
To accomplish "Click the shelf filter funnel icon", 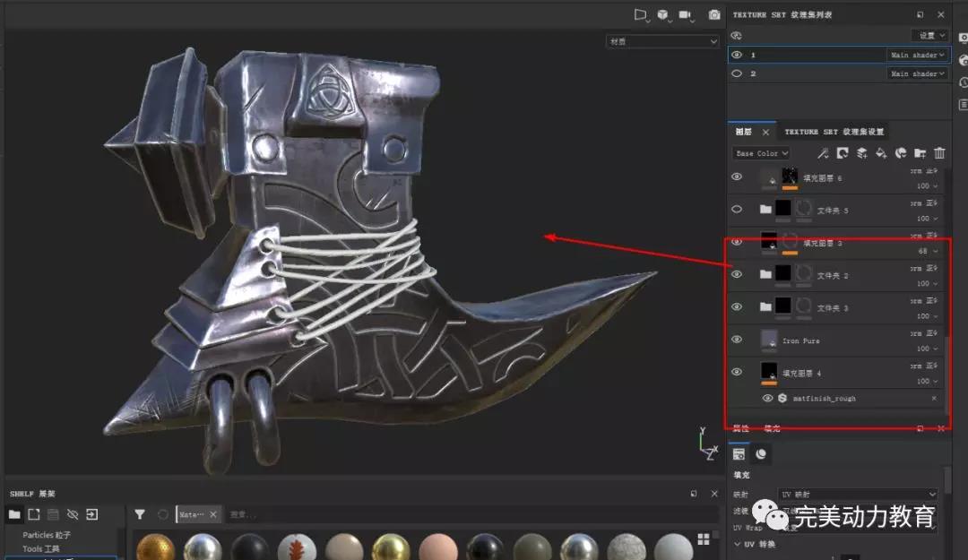I will [x=140, y=514].
